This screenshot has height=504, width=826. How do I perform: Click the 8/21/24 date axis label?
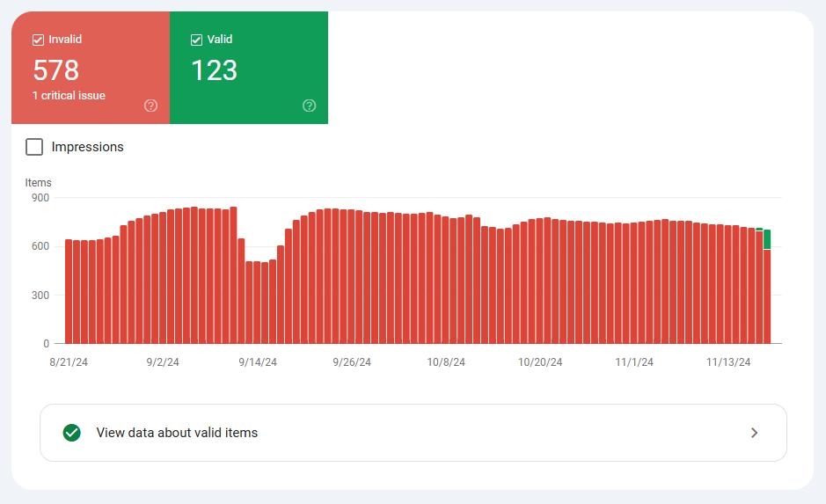click(x=69, y=362)
